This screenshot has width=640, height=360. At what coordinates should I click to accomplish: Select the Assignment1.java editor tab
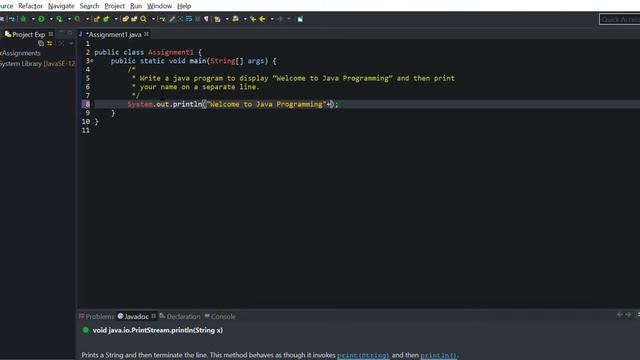pos(114,34)
